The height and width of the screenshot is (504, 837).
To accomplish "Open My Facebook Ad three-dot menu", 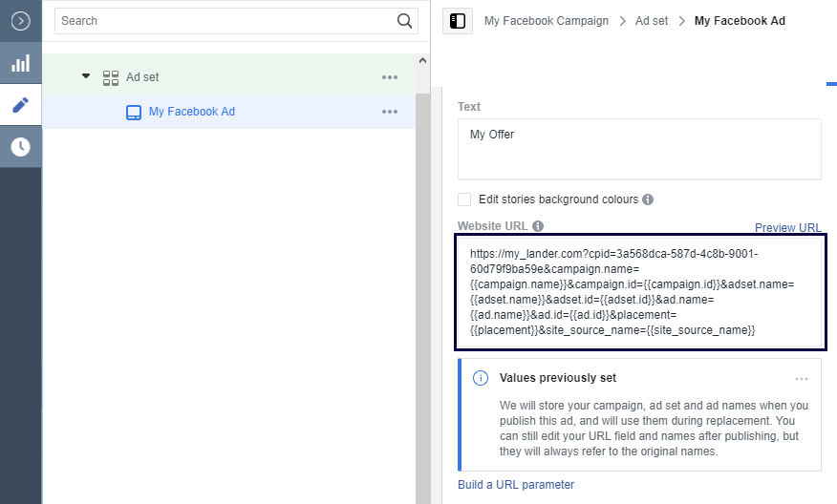I will point(390,112).
